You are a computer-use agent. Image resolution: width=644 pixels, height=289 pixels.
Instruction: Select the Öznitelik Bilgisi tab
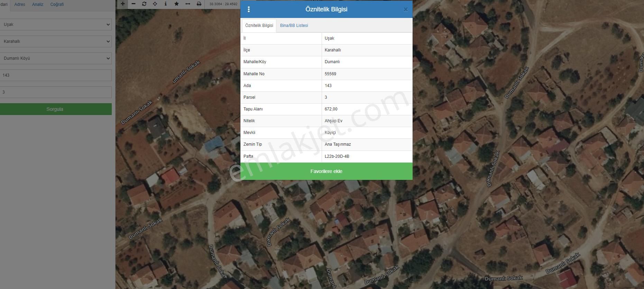[259, 26]
